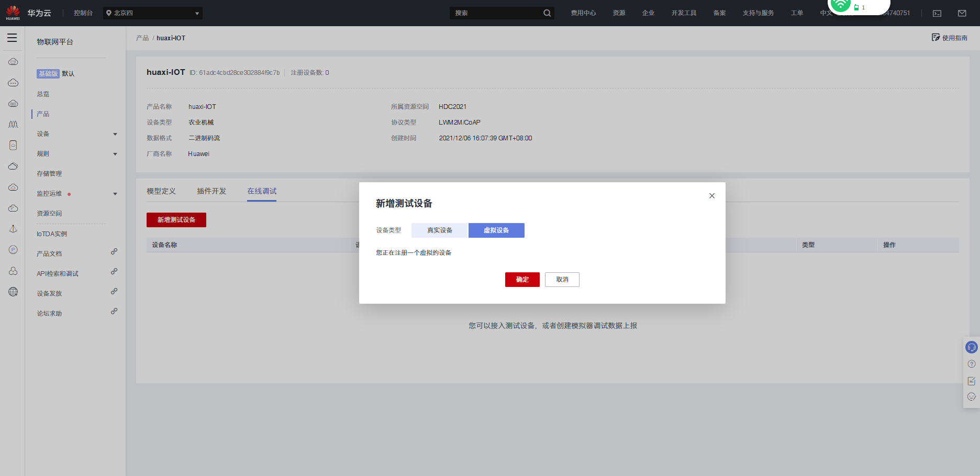Open 工单 in the top menu
Image resolution: width=980 pixels, height=476 pixels.
click(x=797, y=13)
